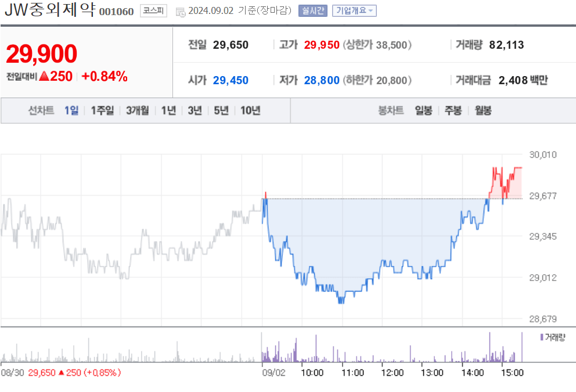Click the 15:00 time axis label
The height and width of the screenshot is (392, 576).
tap(513, 373)
